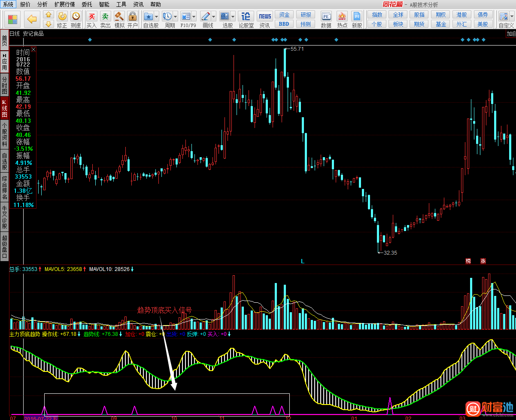Image resolution: width=516 pixels, height=420 pixels.
Task: Click the 开户 open account lock icon
Action: (x=133, y=16)
